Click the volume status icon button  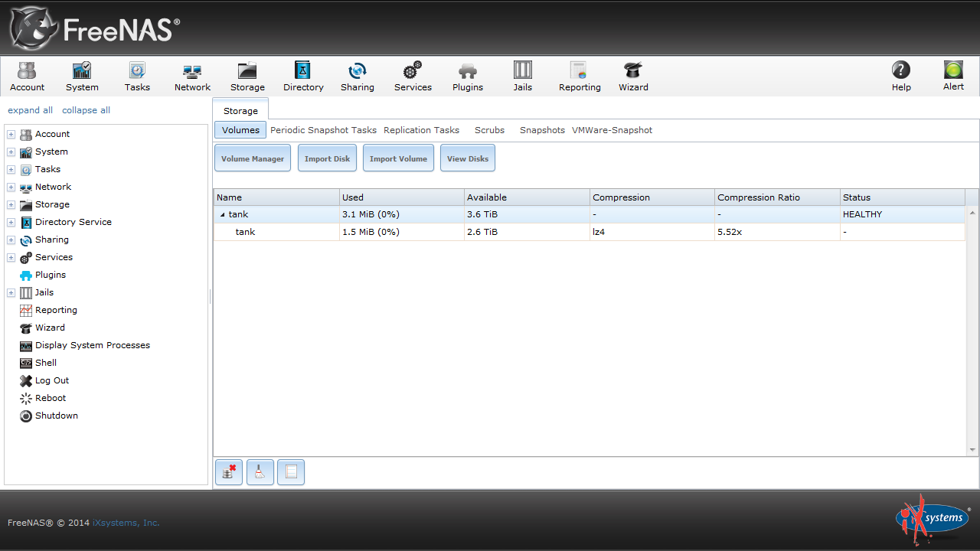tap(291, 472)
